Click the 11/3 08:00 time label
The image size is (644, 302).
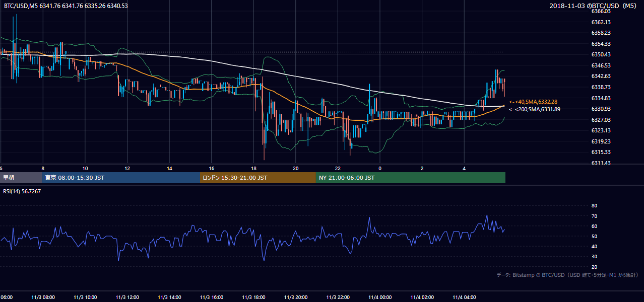[43, 297]
